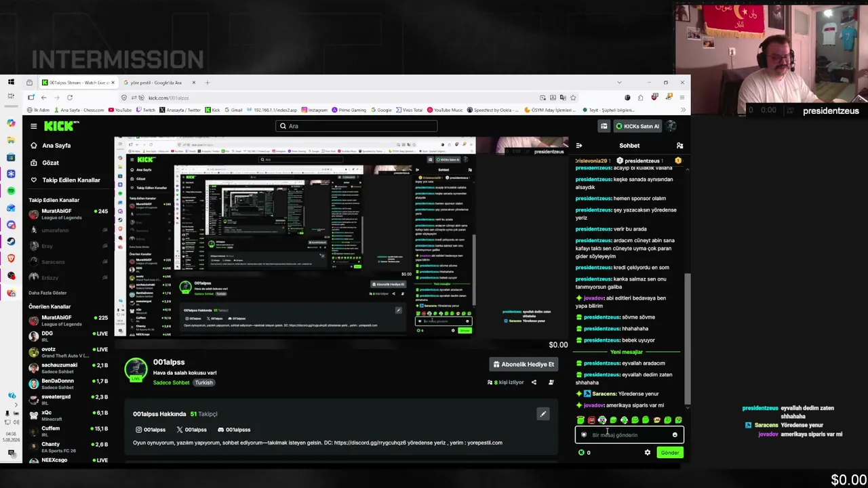Open the YouTube bookmark
Viewport: 868px width, 488px height.
tap(120, 110)
